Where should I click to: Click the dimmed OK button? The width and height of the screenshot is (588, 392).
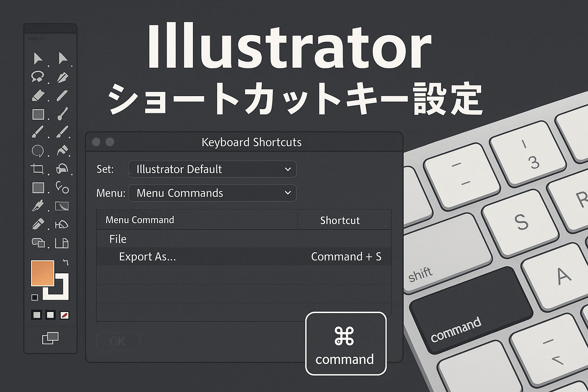point(118,341)
